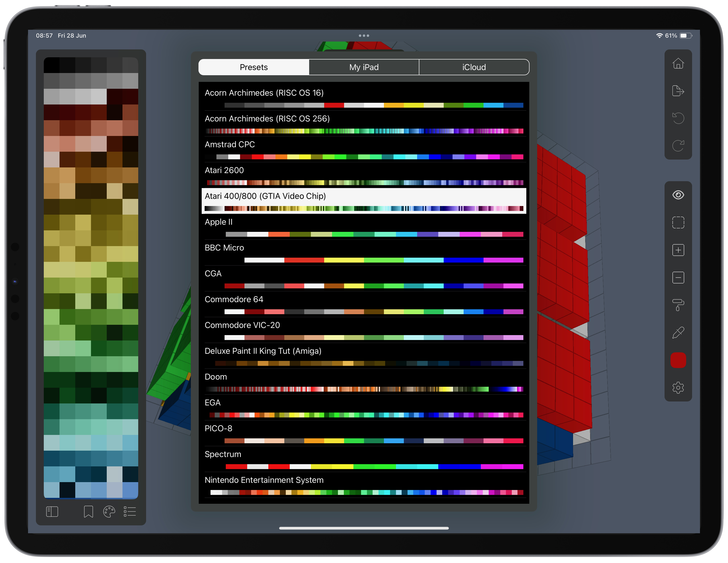
Task: Switch to the Presets tab
Action: (x=254, y=67)
